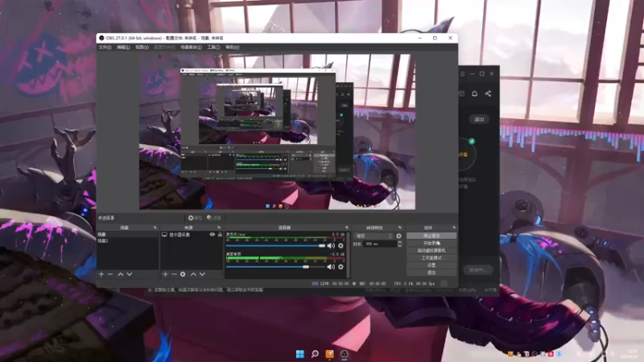Toggle 工作室模式 studio mode button
644x362 pixels.
pyautogui.click(x=431, y=257)
